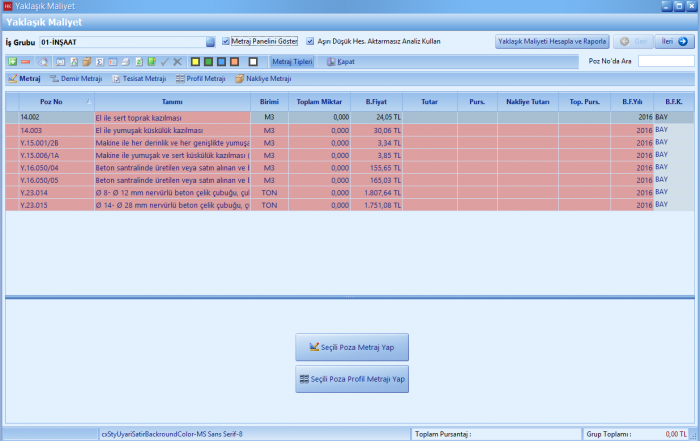
Task: Click the green add row icon
Action: 12,61
